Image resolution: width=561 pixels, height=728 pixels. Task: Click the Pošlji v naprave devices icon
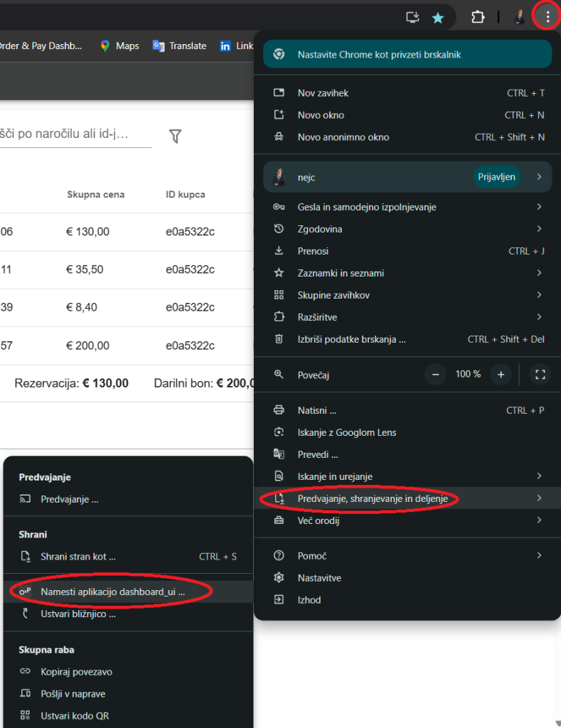click(x=25, y=693)
